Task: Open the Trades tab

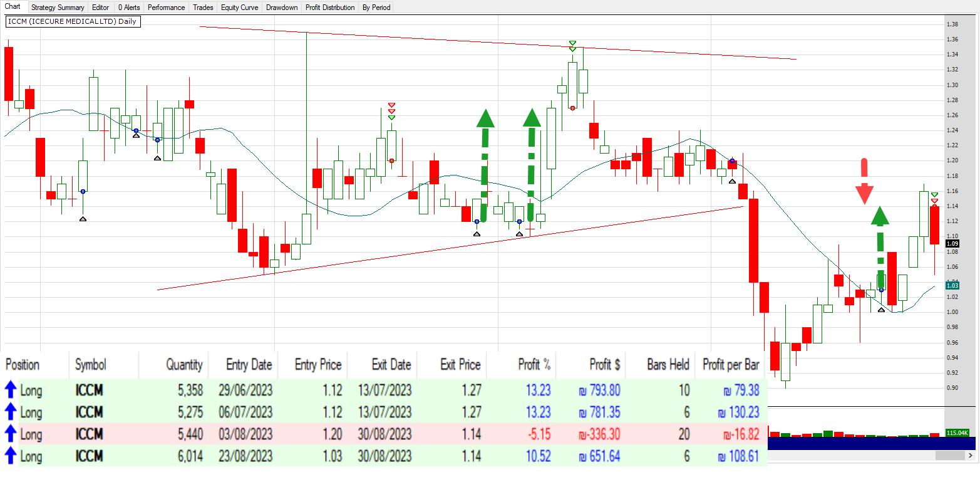Action: (x=203, y=8)
